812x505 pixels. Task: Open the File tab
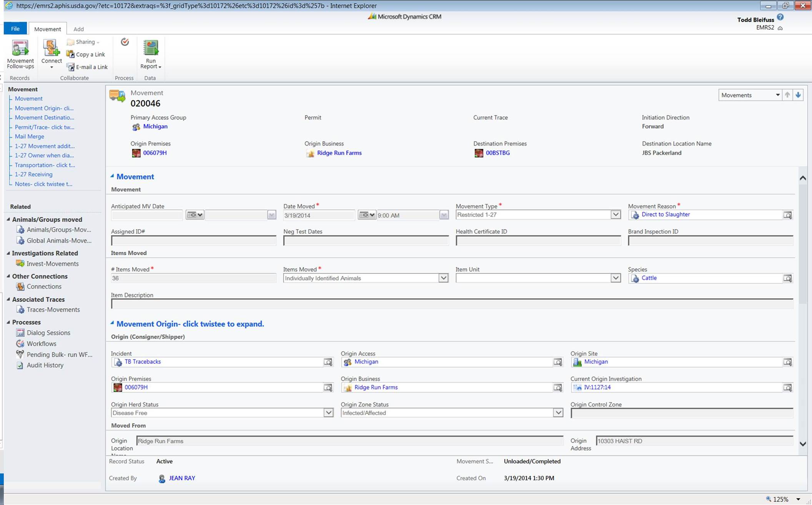(15, 29)
